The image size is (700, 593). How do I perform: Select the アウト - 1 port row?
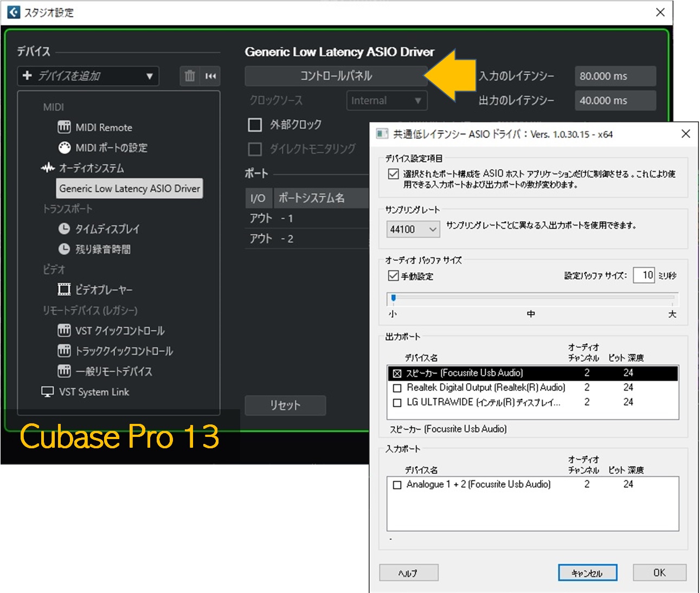pyautogui.click(x=307, y=218)
